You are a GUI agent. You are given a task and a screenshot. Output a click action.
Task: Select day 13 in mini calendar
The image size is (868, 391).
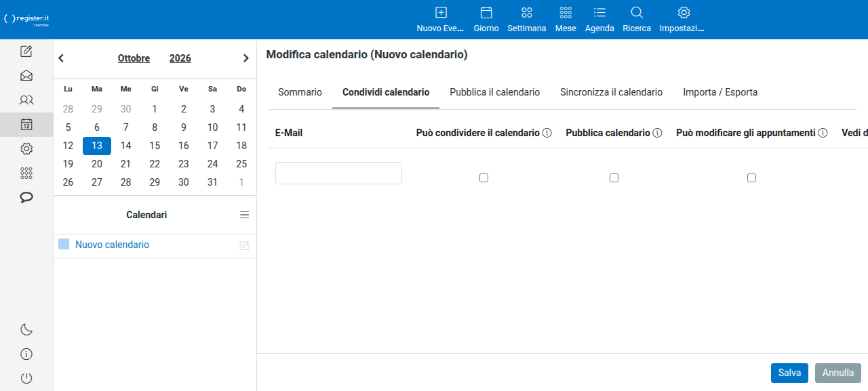point(97,146)
